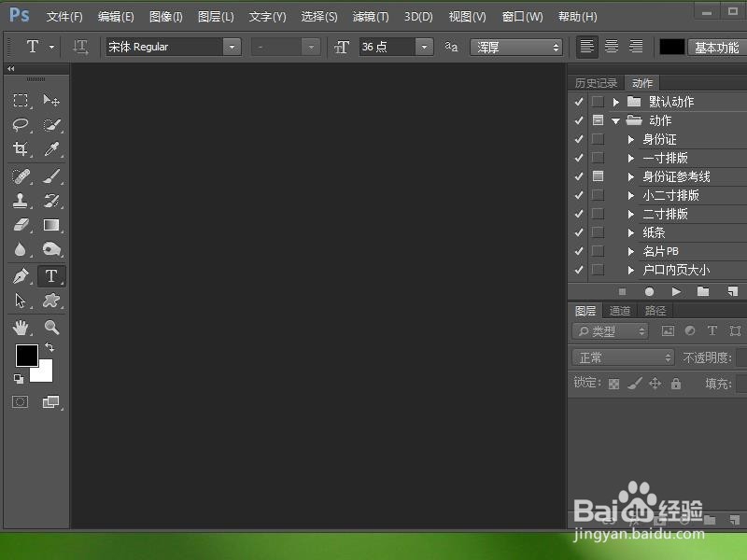
Task: Select the Clone Stamp tool
Action: (x=20, y=201)
